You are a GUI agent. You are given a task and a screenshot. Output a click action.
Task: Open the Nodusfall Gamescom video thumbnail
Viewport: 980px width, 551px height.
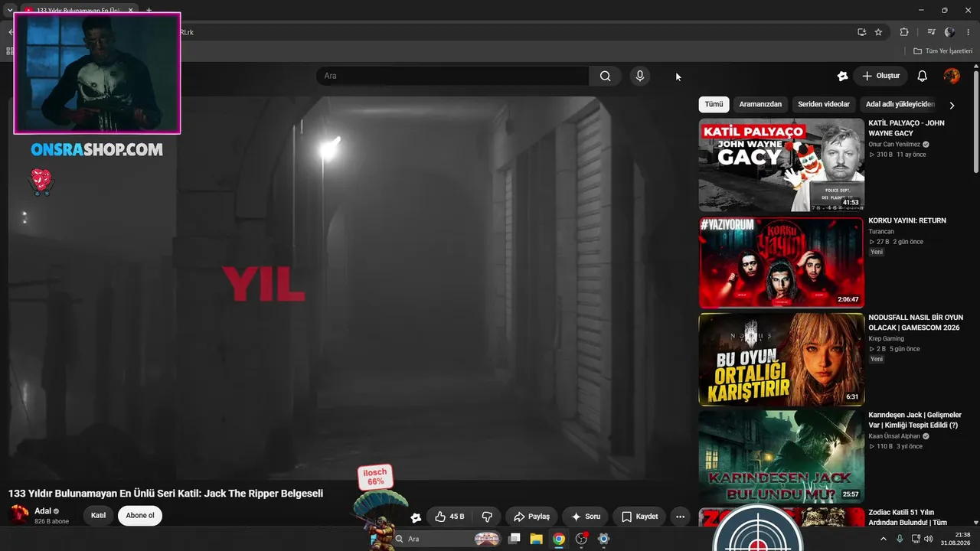tap(781, 360)
